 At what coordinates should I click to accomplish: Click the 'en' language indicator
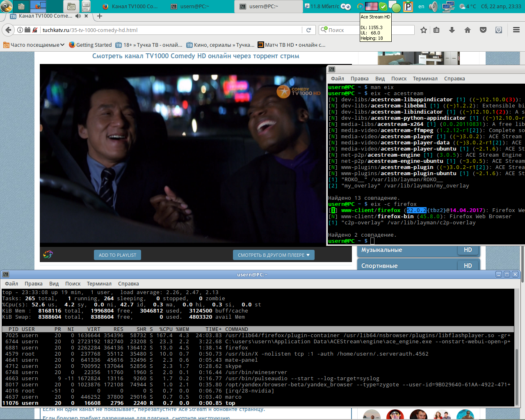421,6
